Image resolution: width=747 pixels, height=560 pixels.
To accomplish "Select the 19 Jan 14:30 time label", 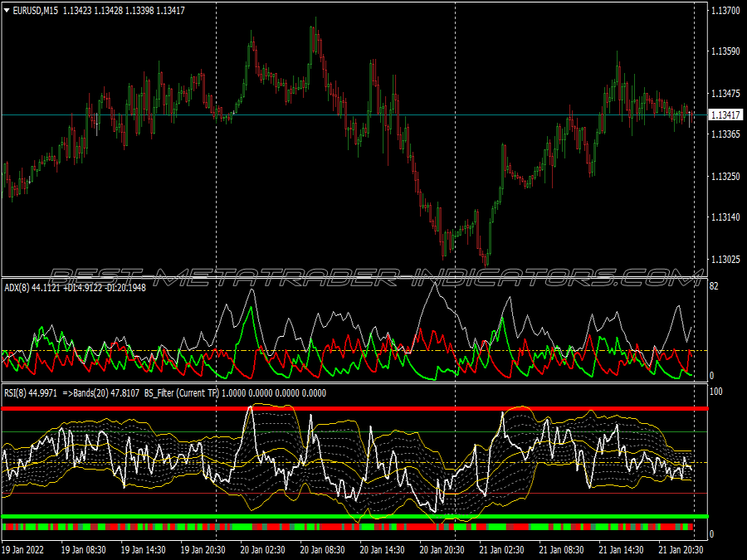I will pyautogui.click(x=143, y=549).
